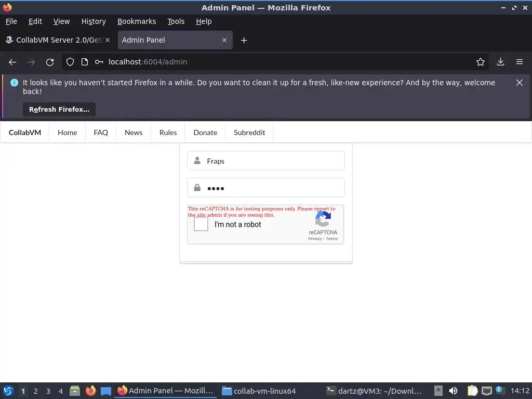Open dartz@VM3 terminal from taskbar

tap(374, 391)
